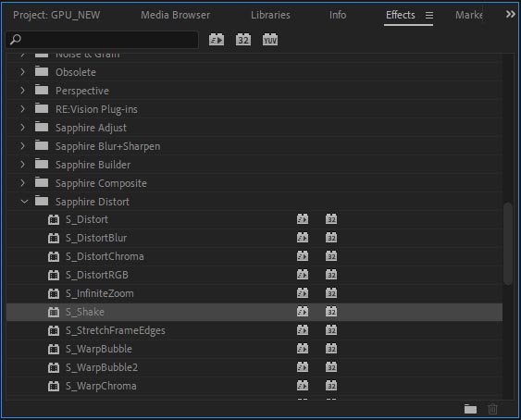Click the S_DistortBlur effect icon
Viewport: 521px width, 420px height.
(54, 239)
